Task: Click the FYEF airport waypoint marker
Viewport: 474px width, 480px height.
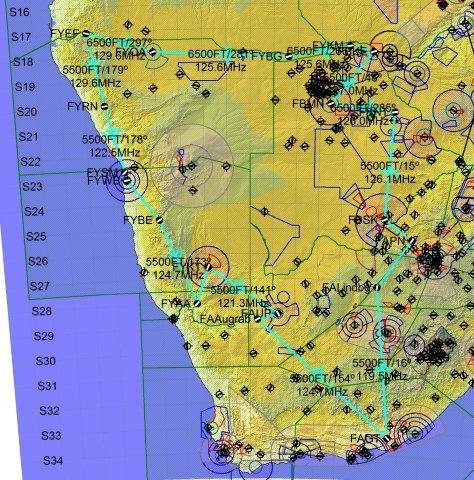Action: (86, 33)
